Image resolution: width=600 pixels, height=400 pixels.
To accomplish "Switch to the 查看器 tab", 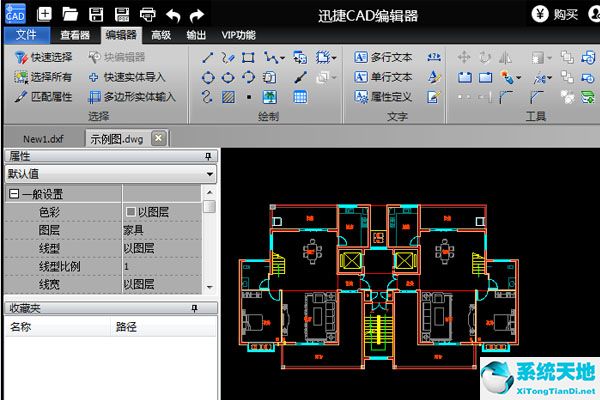I will (75, 35).
